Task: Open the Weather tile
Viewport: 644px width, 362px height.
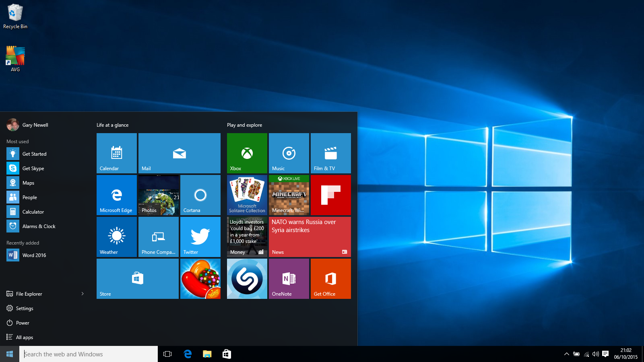Action: pyautogui.click(x=117, y=237)
